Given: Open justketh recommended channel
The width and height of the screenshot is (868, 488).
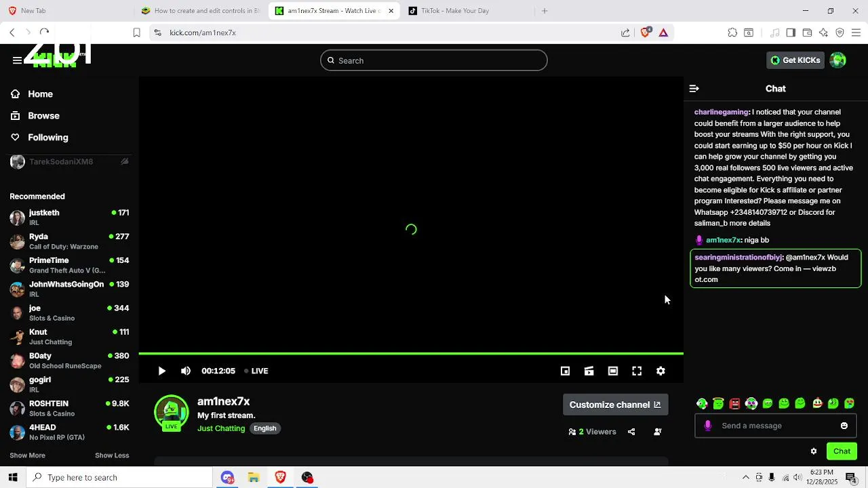Looking at the screenshot, I should coord(69,217).
